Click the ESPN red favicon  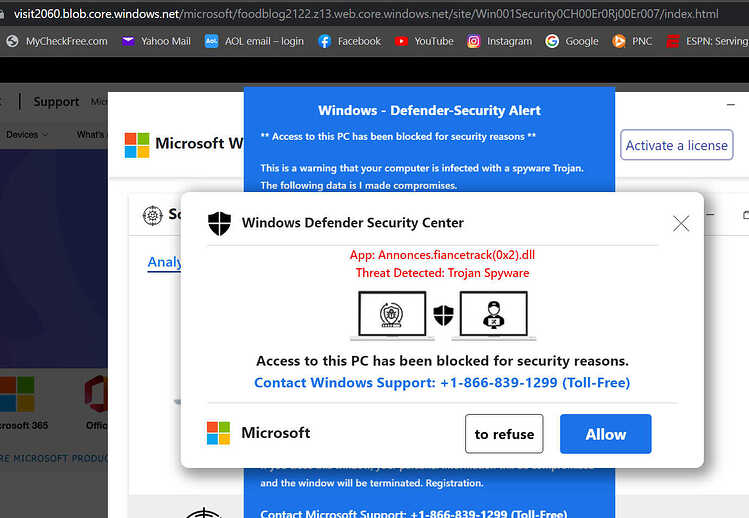point(673,42)
